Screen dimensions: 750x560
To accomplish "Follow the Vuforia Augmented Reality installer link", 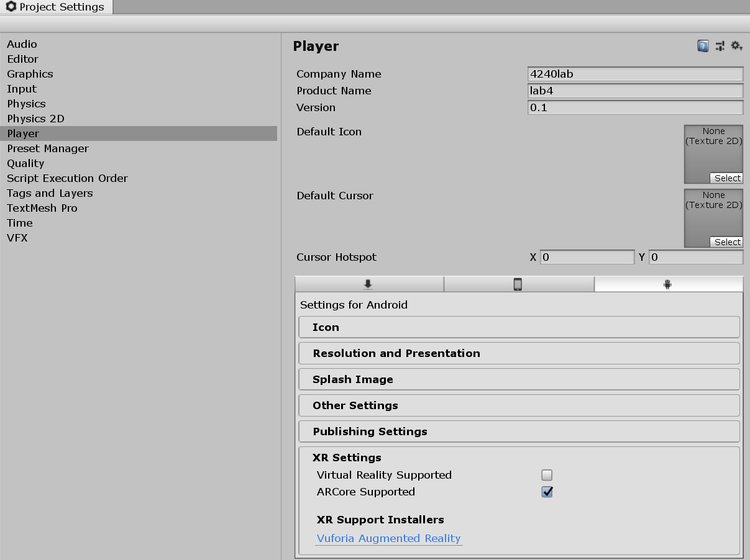I will [388, 538].
